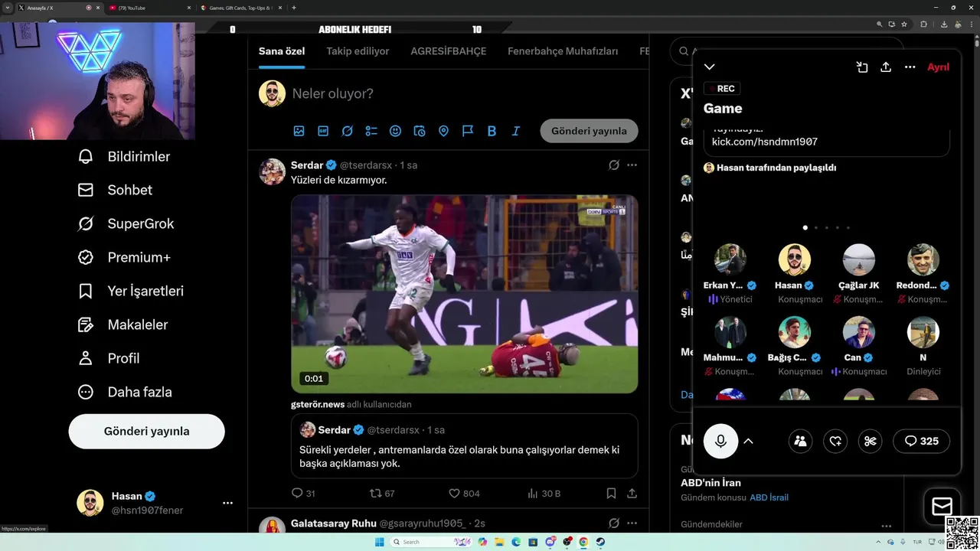Open new browser tab
The width and height of the screenshot is (980, 551).
coord(294,8)
